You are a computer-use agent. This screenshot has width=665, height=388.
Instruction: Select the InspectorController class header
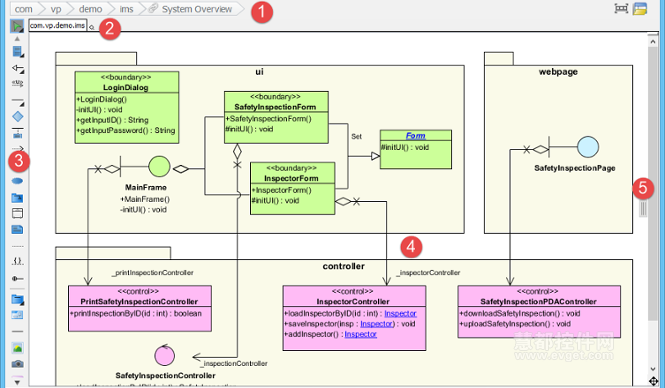coord(354,296)
